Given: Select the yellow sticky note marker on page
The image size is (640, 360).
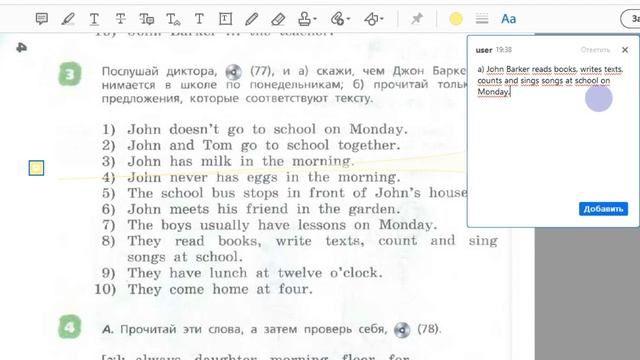Looking at the screenshot, I should 36,168.
